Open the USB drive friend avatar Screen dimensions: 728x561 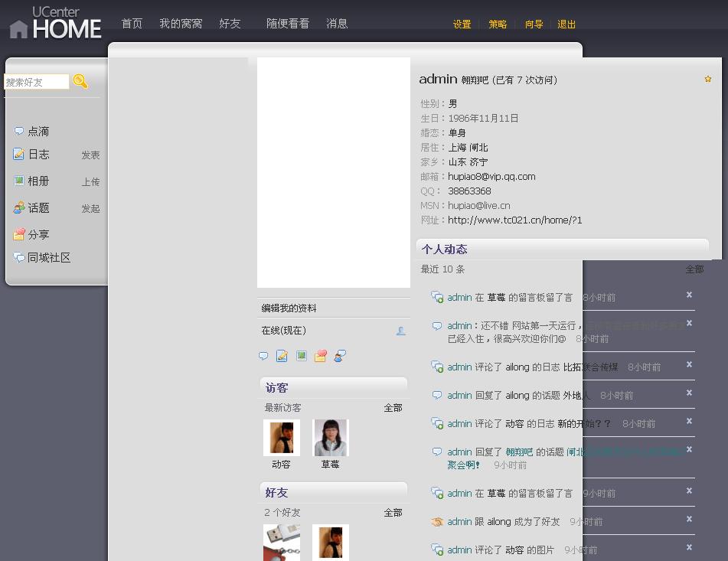click(x=282, y=543)
